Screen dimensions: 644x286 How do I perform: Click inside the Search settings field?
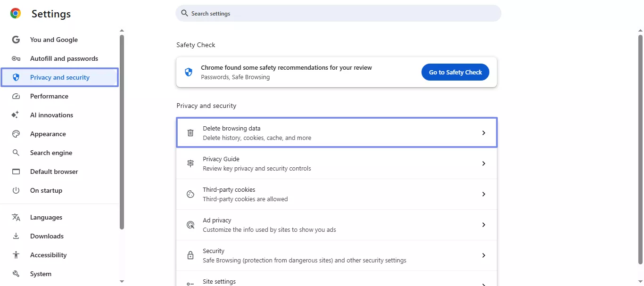(338, 13)
